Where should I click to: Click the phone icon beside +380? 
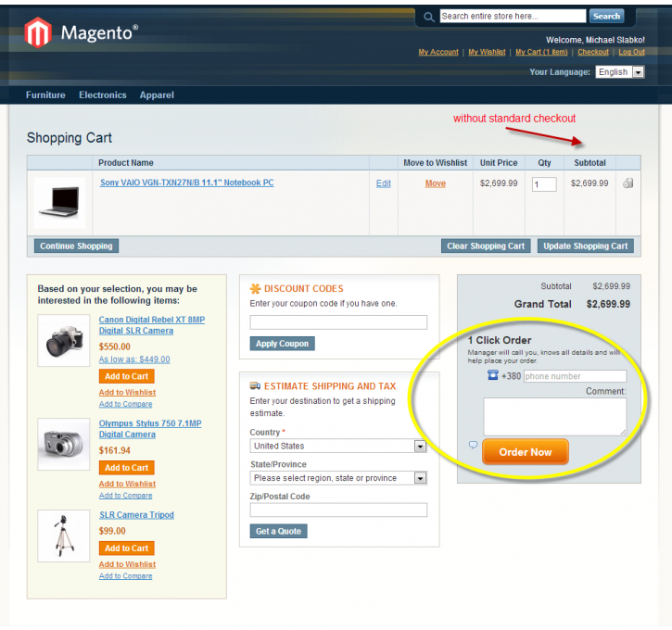(493, 375)
